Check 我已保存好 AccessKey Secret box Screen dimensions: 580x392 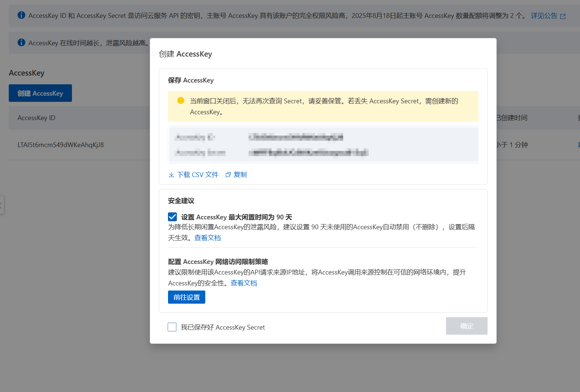[x=172, y=327]
